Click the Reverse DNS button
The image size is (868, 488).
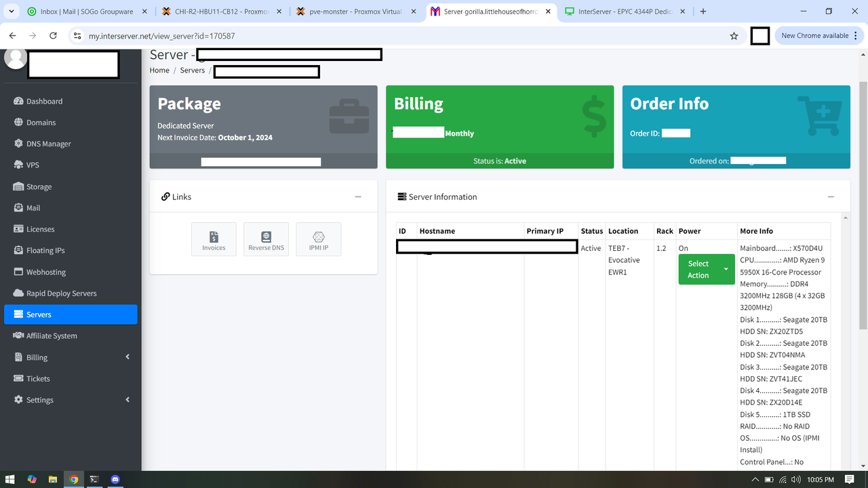(266, 239)
